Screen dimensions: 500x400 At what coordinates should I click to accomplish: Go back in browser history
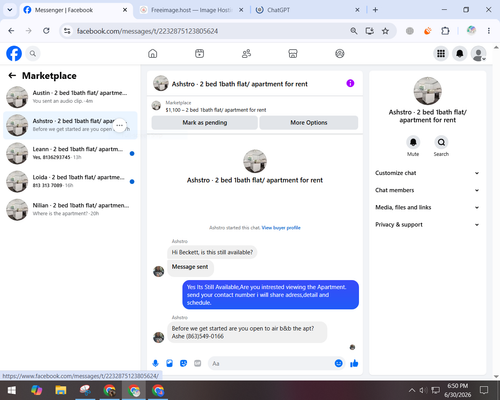11,31
